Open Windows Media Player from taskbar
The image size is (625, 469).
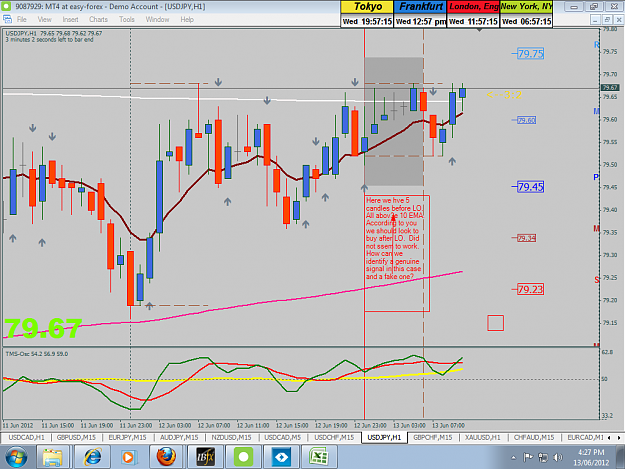click(x=128, y=457)
